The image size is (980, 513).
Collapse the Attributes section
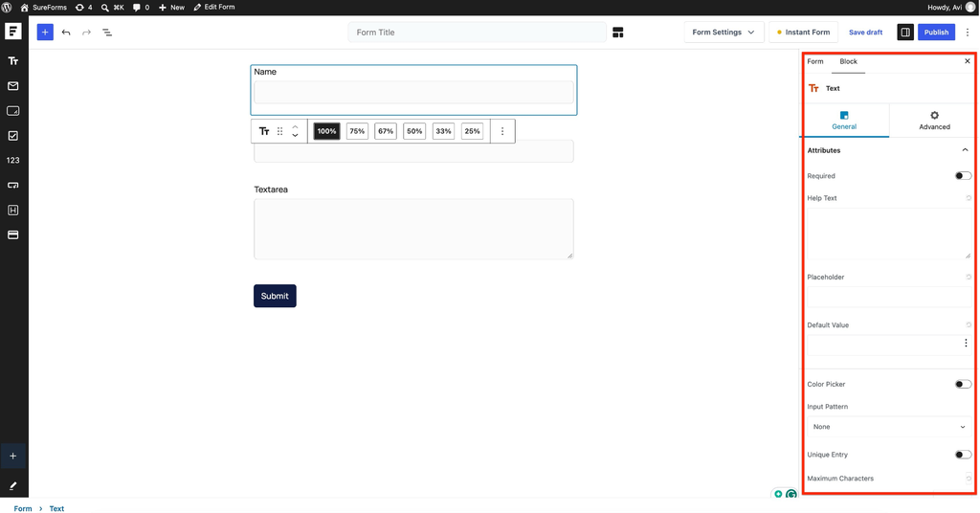coord(965,150)
